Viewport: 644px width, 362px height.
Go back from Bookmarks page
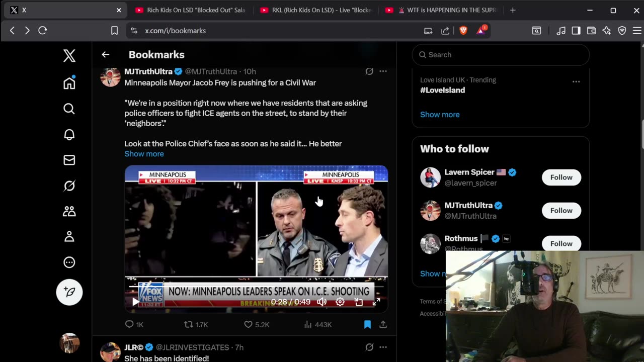105,54
